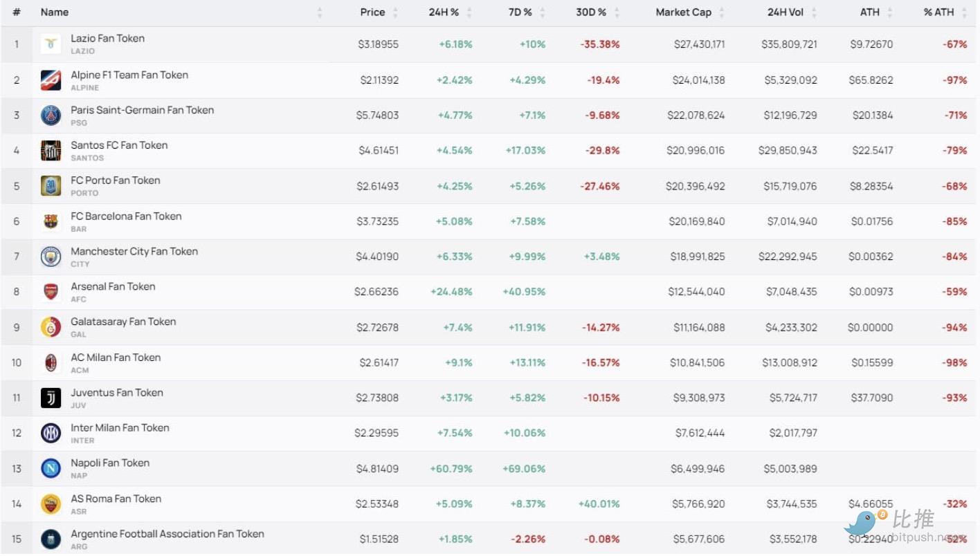The height and width of the screenshot is (556, 980).
Task: Sort by 24H % column arrows
Action: coord(469,12)
